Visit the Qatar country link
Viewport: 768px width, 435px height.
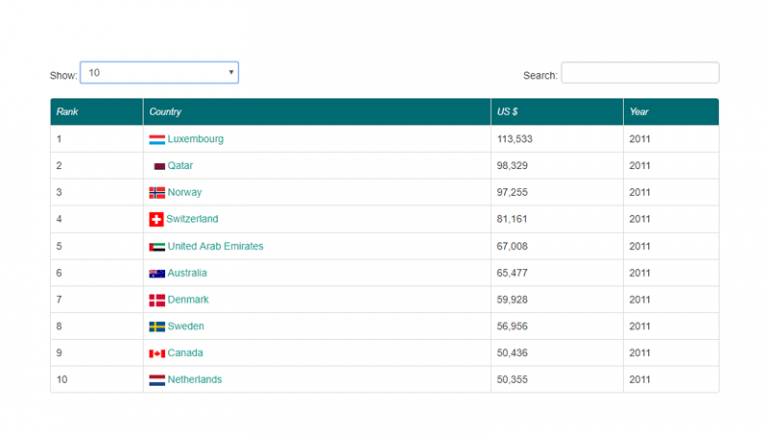(x=181, y=166)
